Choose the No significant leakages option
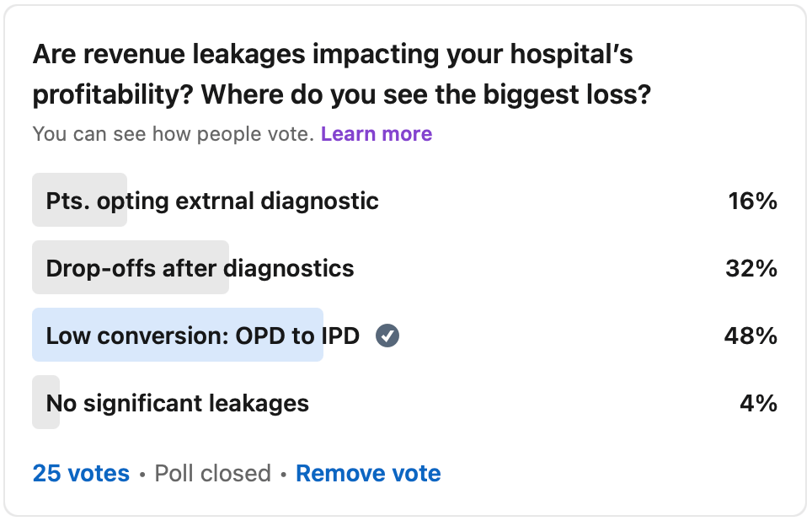This screenshot has height=521, width=812. (178, 403)
